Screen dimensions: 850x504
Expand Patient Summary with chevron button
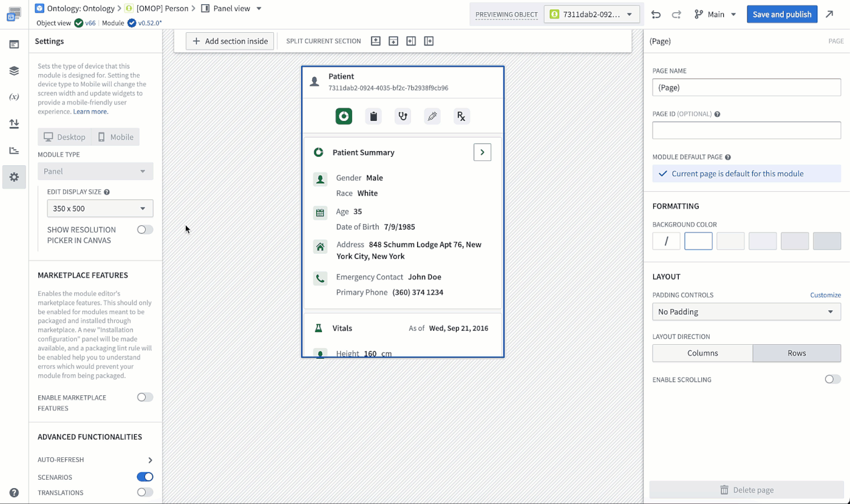[482, 152]
